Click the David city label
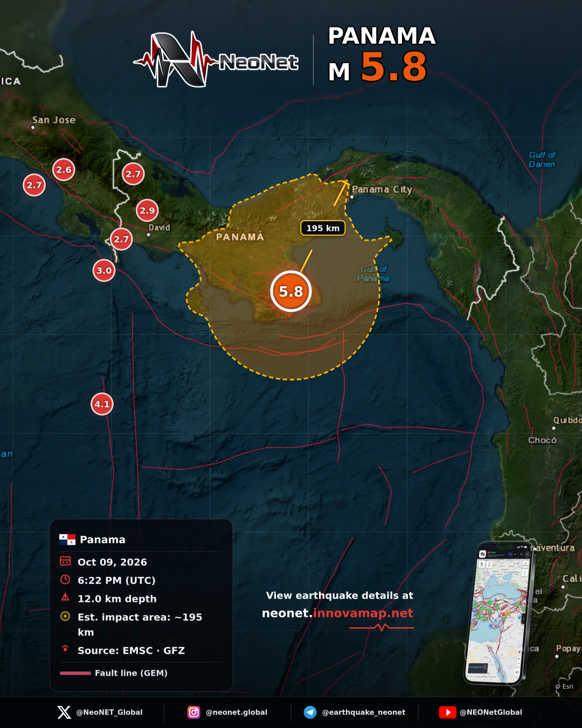The image size is (582, 728). (160, 228)
